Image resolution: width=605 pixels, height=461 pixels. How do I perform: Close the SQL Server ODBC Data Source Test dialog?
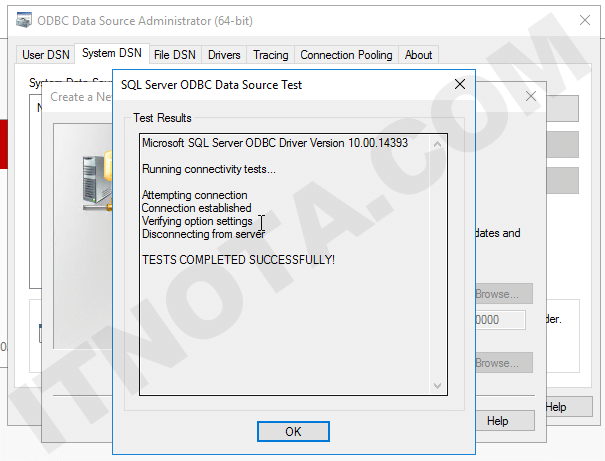pyautogui.click(x=460, y=85)
